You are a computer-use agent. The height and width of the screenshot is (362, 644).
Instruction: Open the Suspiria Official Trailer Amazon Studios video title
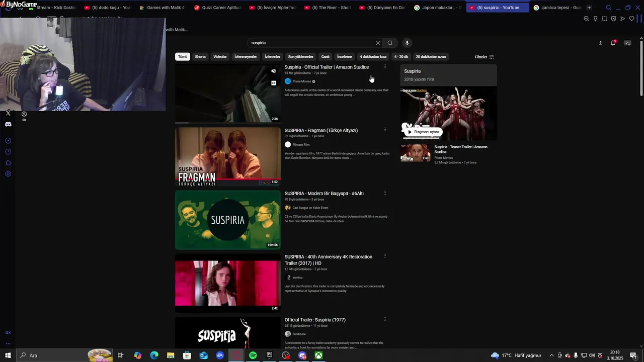tap(327, 67)
